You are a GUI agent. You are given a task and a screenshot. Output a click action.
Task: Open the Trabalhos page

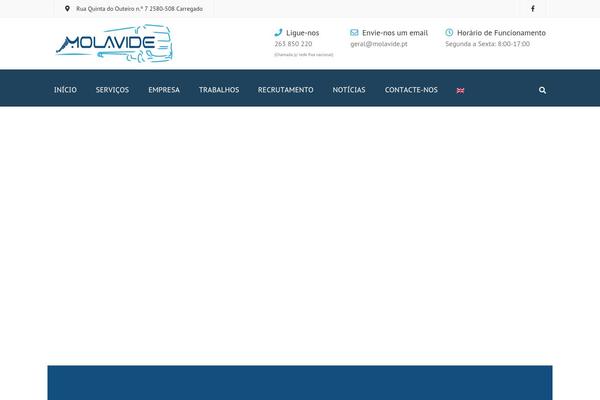[219, 90]
